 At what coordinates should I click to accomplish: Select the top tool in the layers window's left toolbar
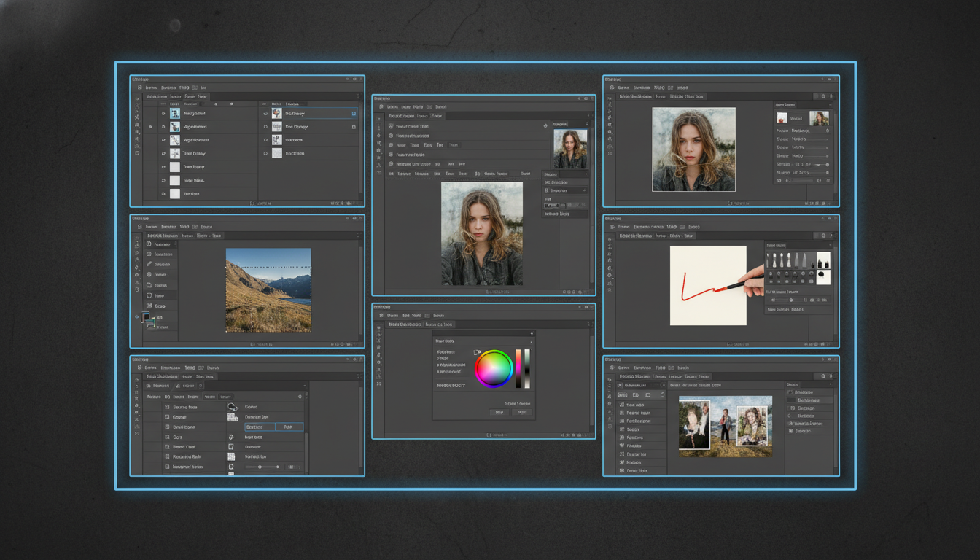coord(137,97)
